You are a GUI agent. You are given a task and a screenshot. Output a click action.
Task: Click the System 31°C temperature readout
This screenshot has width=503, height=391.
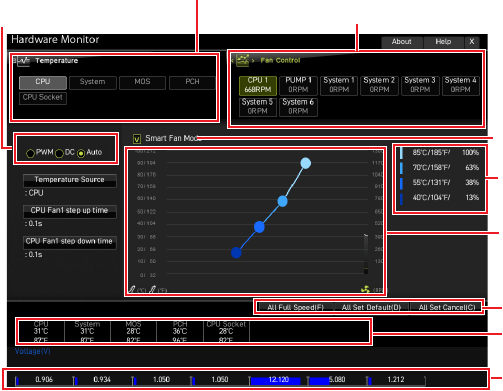pos(87,332)
